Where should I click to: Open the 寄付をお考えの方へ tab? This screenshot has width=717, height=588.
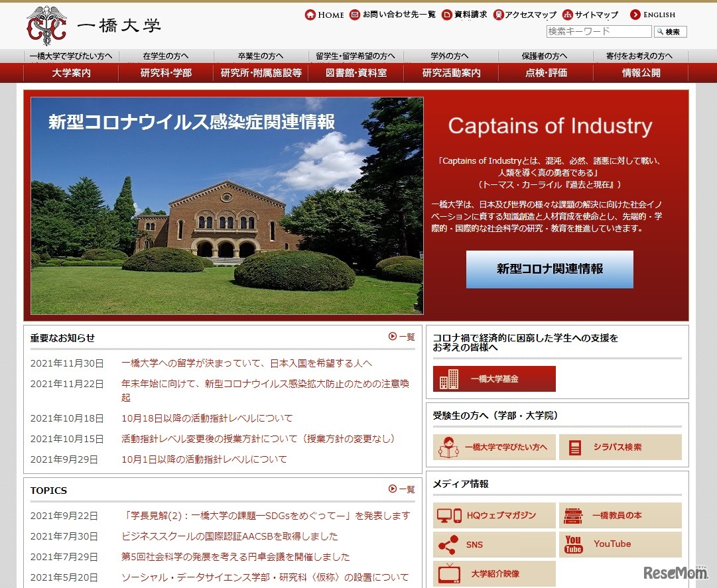[639, 56]
